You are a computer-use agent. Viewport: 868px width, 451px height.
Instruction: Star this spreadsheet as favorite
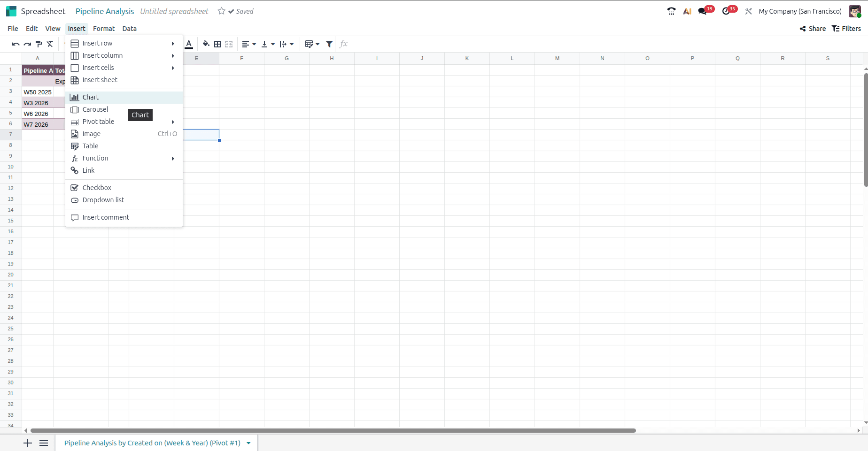(x=222, y=11)
